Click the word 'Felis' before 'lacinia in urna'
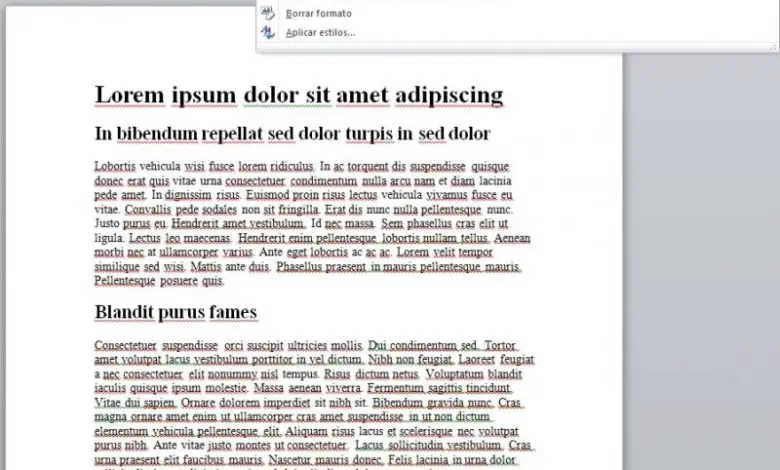This screenshot has height=470, width=780. point(400,460)
